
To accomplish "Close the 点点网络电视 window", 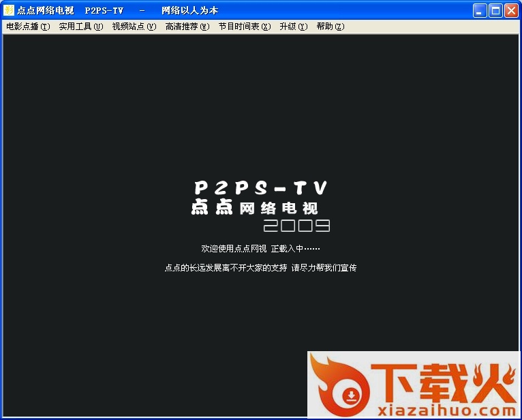I will [x=511, y=11].
